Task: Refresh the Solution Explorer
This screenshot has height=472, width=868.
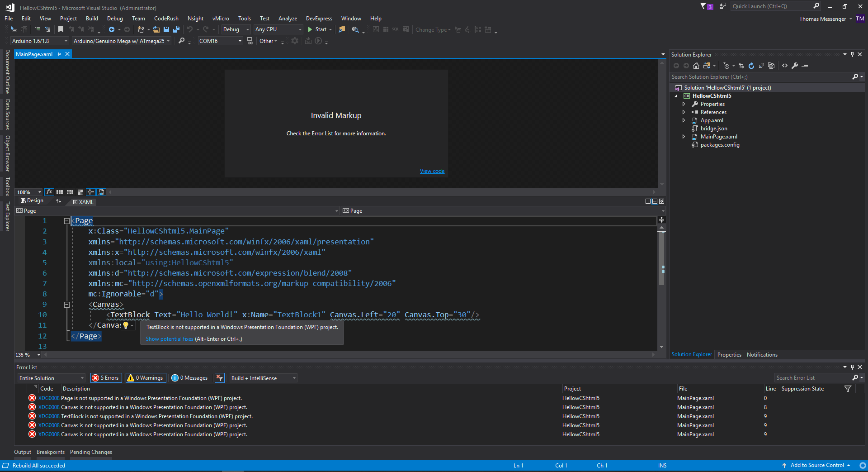Action: tap(751, 66)
